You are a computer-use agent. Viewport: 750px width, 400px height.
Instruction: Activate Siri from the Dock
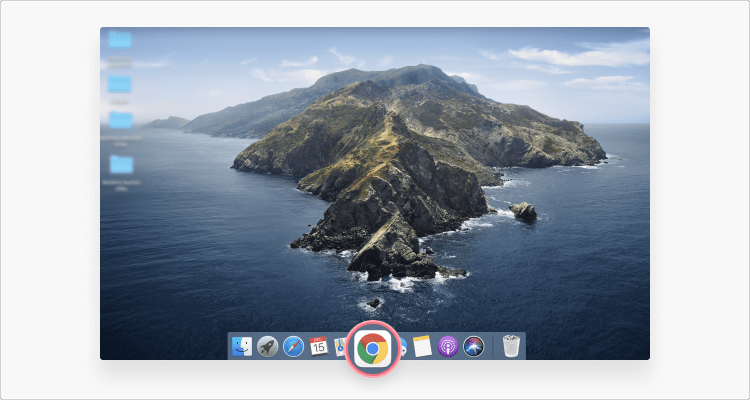474,346
